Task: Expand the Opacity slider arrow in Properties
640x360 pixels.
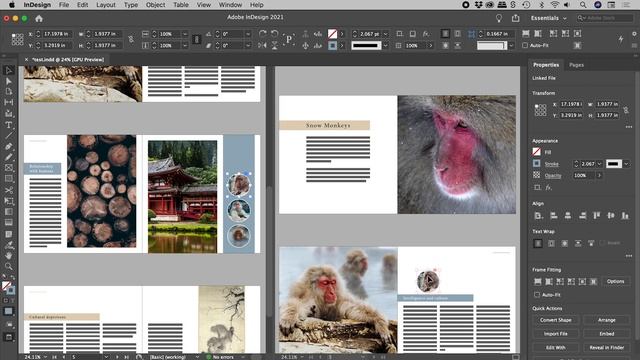Action: (x=599, y=176)
